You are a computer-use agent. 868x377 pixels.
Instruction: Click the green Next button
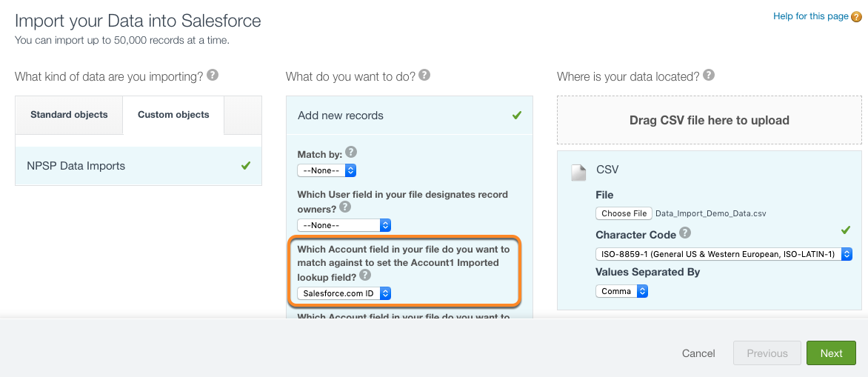pos(831,353)
